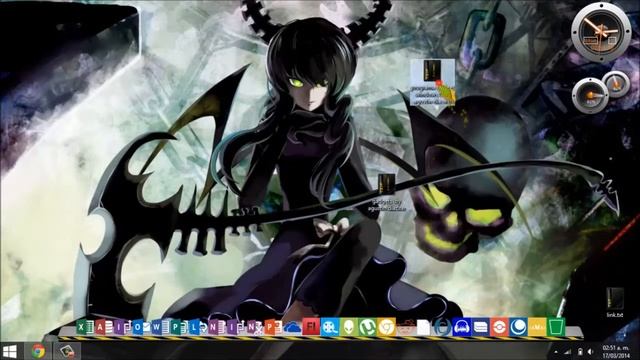The width and height of the screenshot is (640, 360).
Task: Launch OneNote from the dock
Action: point(217,327)
